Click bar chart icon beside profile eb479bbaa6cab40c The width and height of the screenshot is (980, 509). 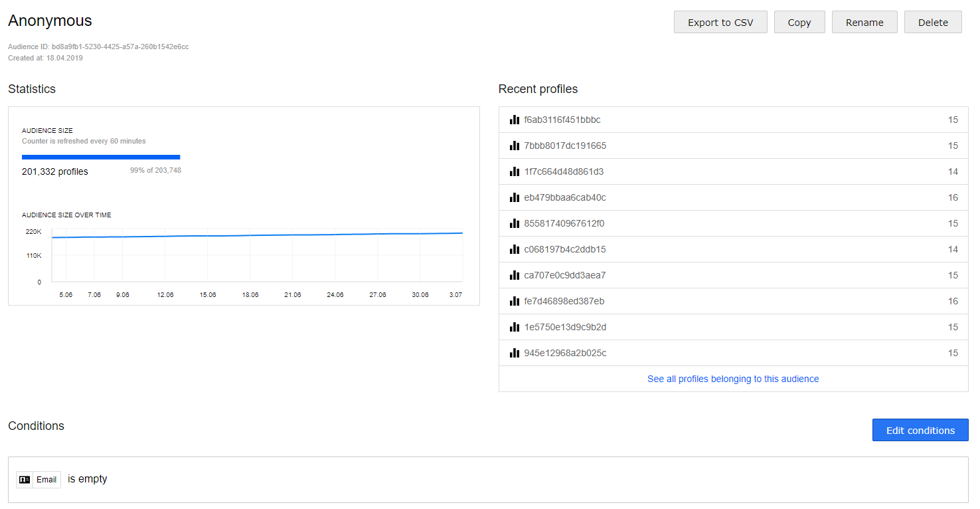(514, 198)
